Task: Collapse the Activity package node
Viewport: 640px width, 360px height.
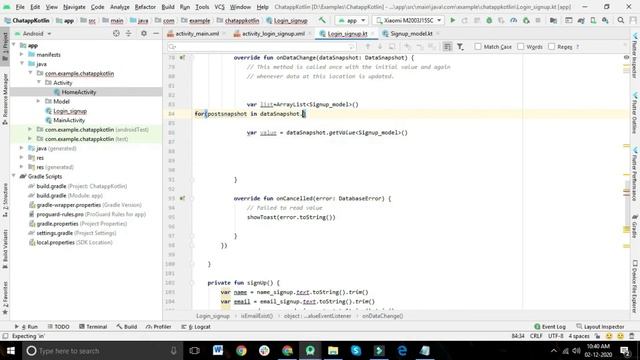Action: coord(39,82)
